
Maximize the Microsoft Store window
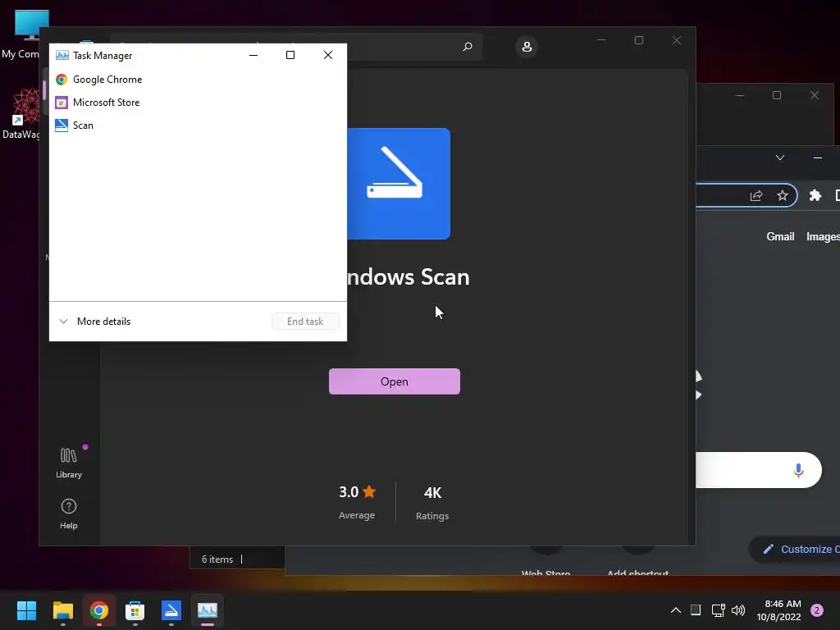pyautogui.click(x=638, y=40)
